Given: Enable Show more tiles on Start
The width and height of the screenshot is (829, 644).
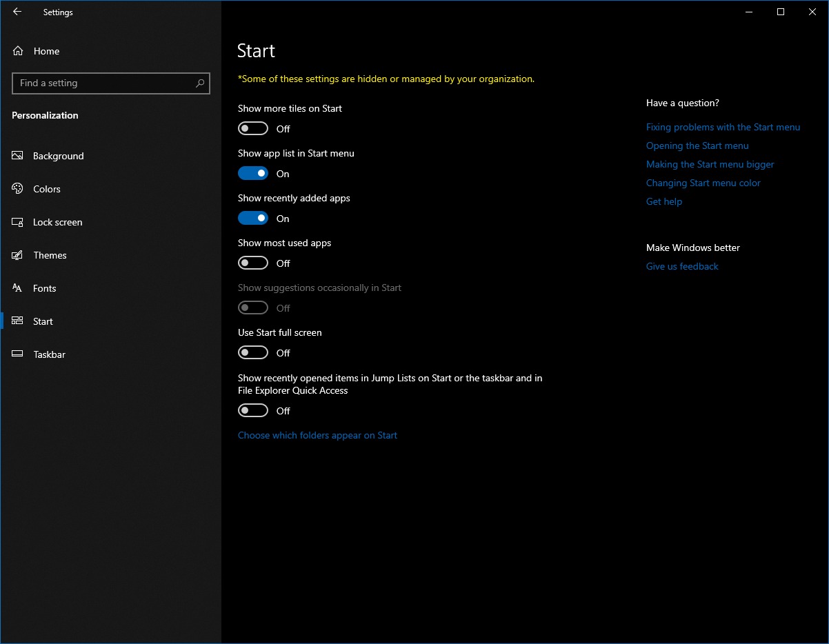Looking at the screenshot, I should coord(253,129).
